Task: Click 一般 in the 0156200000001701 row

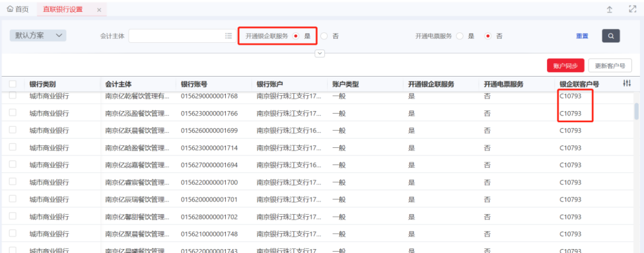Action: pos(339,199)
